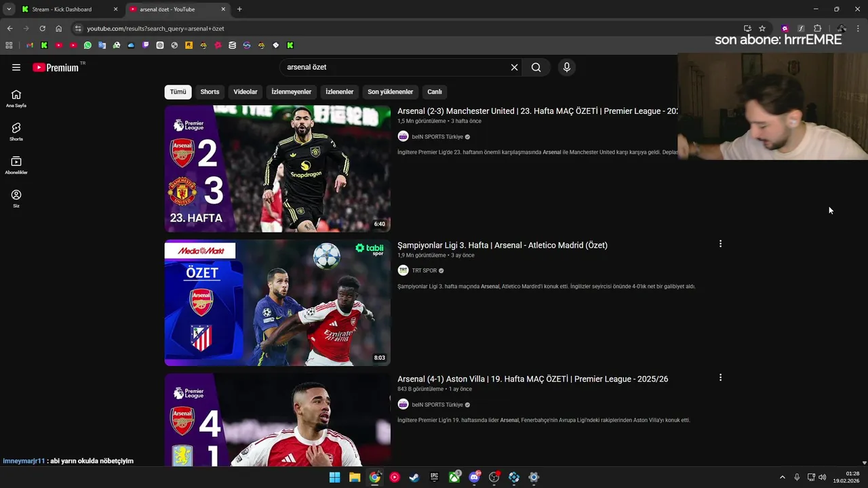868x488 pixels.
Task: Visit the beIN SPORTS Türkiye channel under Aston Villa video
Action: [437, 405]
